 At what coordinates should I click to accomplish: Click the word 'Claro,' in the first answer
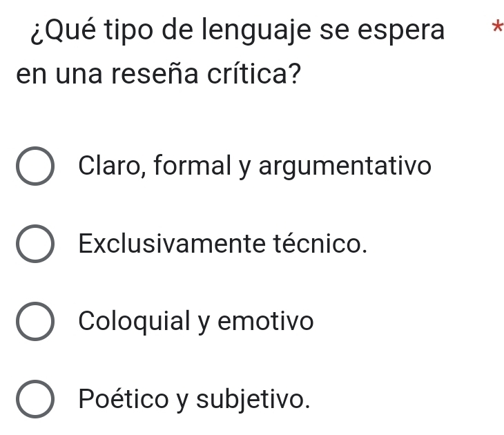[113, 166]
